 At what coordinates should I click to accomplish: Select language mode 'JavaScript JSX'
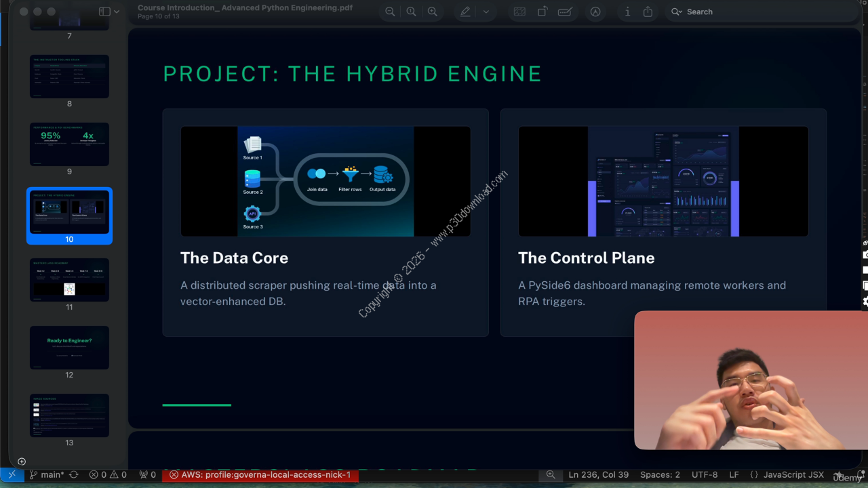coord(787,474)
